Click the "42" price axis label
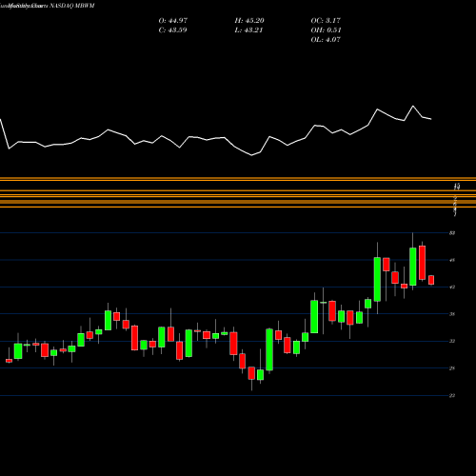476x476 pixels. point(452,287)
